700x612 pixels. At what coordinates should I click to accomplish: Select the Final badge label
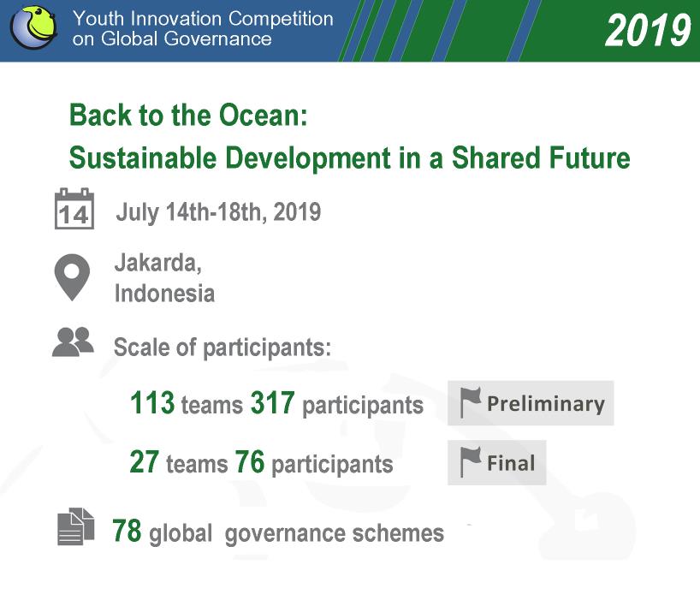(511, 462)
